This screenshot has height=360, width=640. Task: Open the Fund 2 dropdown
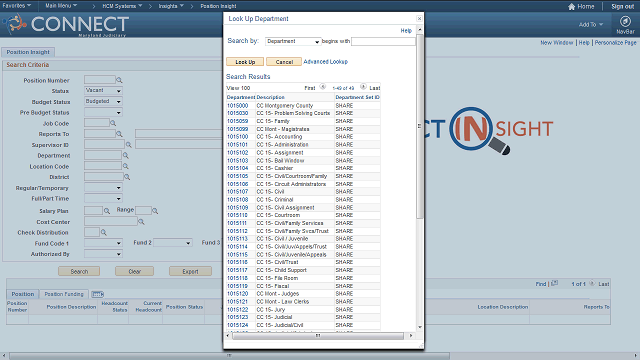[172, 243]
